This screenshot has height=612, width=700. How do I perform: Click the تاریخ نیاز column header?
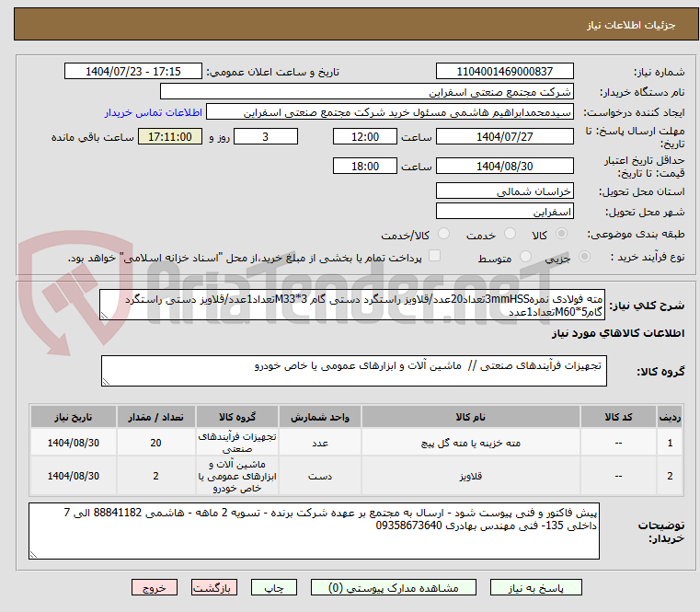pos(74,417)
